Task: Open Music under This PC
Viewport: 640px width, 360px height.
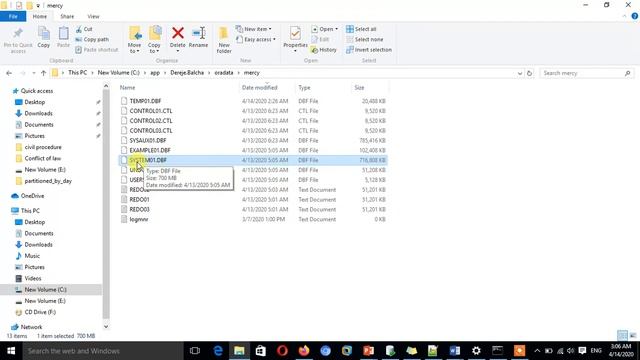Action: pos(32,256)
